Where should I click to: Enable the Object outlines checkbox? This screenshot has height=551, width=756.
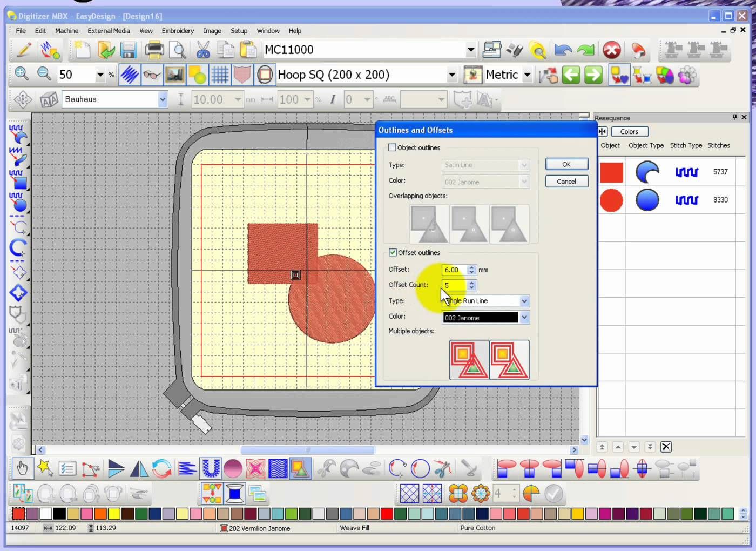click(393, 147)
